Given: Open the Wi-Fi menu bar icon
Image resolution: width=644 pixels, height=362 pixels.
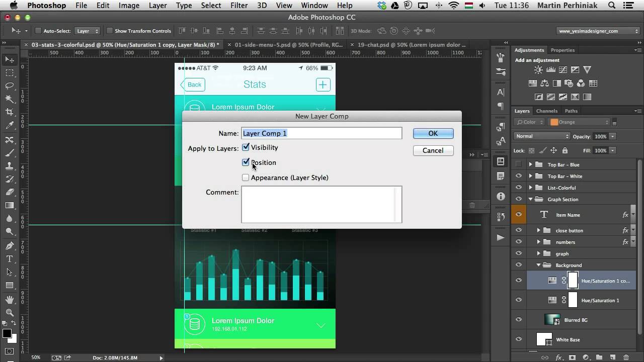Looking at the screenshot, I should coord(454,6).
